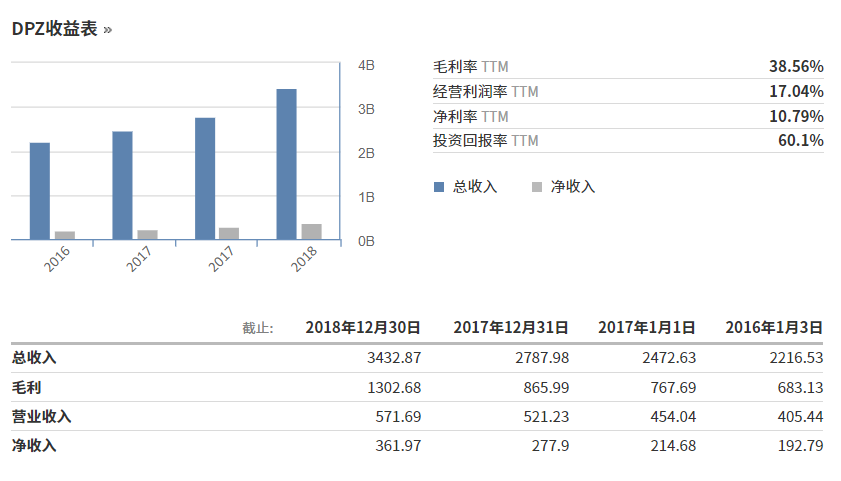Screen dimensions: 841x481
Task: Click the 2017年12月31日 column header
Action: (511, 327)
